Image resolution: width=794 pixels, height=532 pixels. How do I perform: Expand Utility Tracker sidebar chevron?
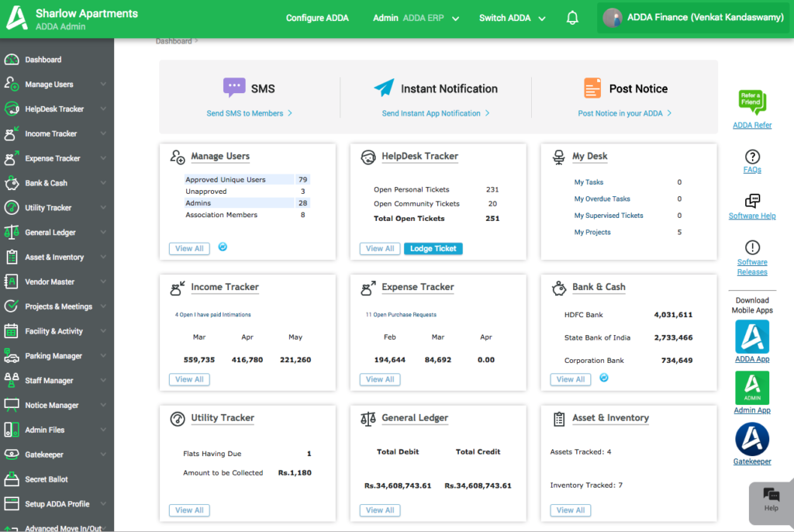[103, 208]
